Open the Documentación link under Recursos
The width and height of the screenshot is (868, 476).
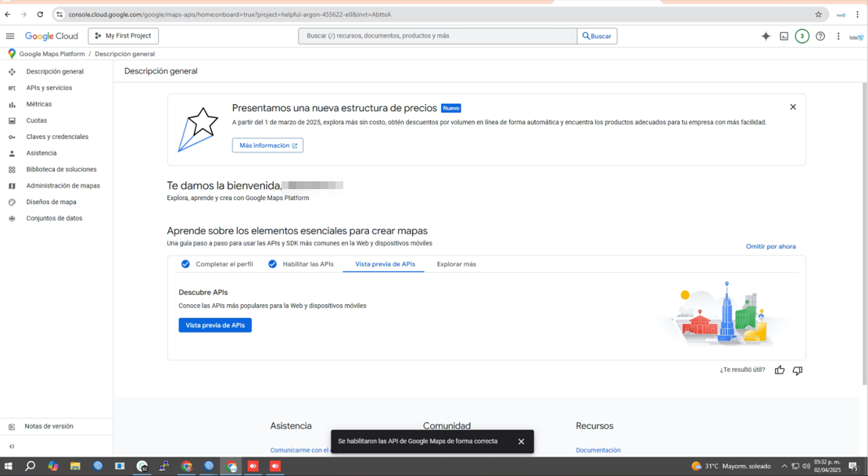[598, 450]
